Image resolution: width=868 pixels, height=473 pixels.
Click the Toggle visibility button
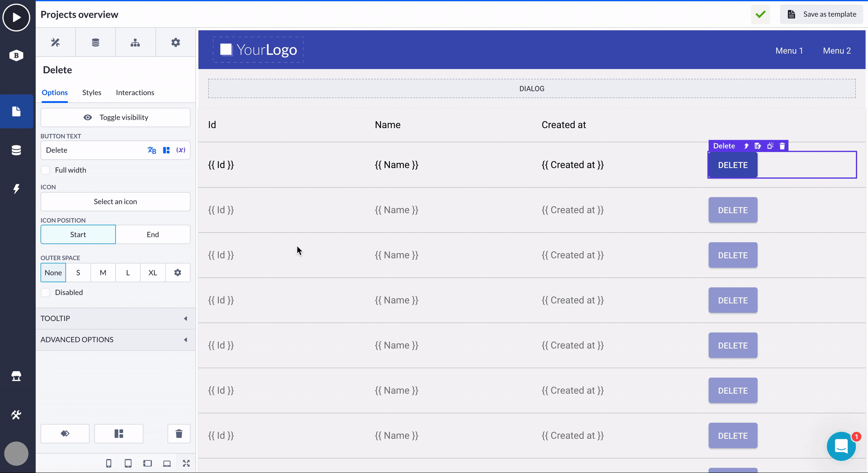115,117
